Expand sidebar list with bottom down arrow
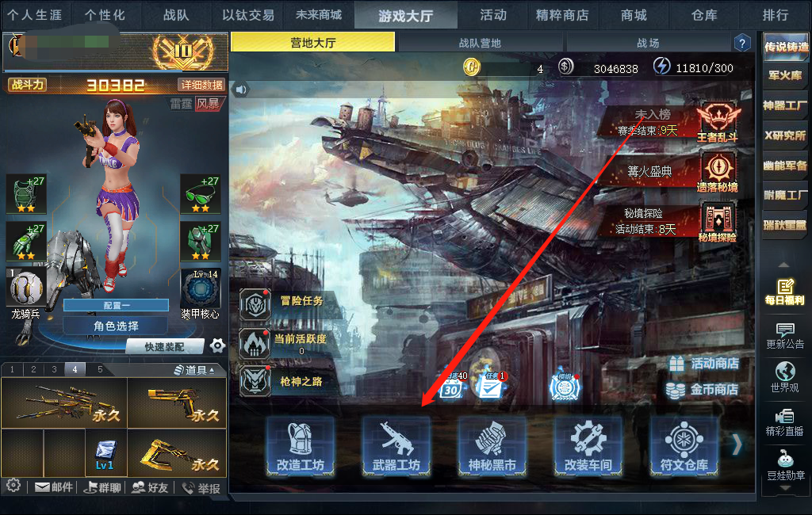The image size is (812, 515). [785, 488]
